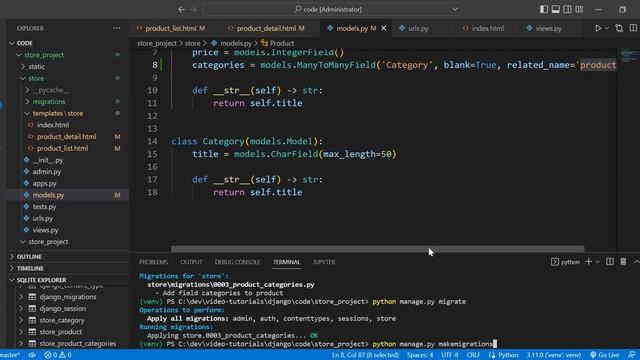Open DEBUG CONSOLE panel tab
640x360 pixels.
pyautogui.click(x=237, y=262)
